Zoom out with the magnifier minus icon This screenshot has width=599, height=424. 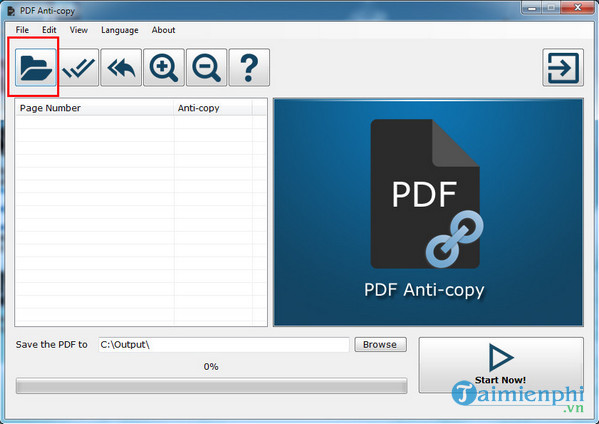coord(207,68)
